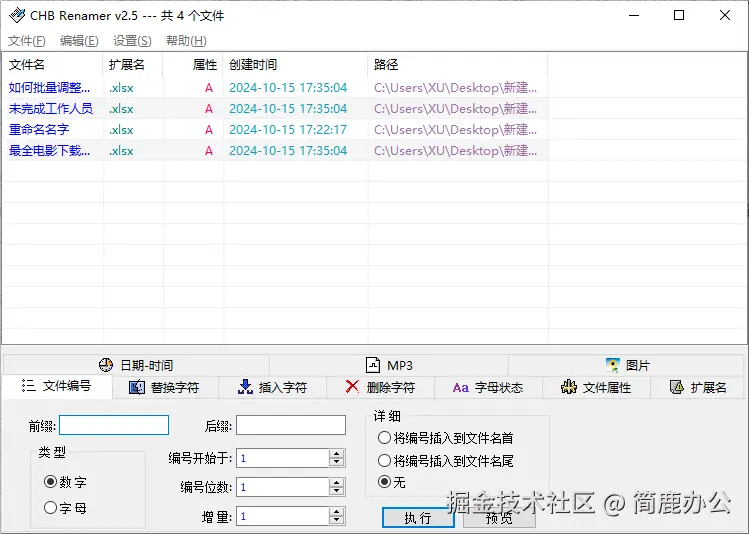Click the CHB Renamer app icon in title bar
Image resolution: width=749 pixels, height=534 pixels.
17,15
